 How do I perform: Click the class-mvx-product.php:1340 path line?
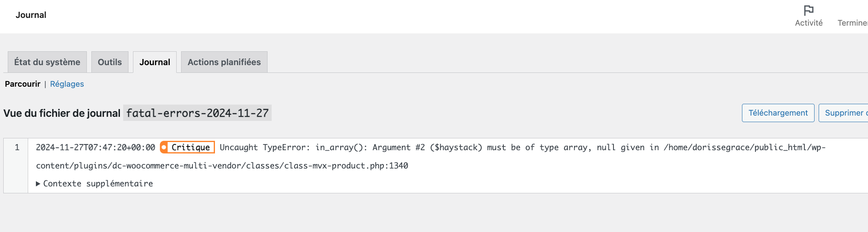pyautogui.click(x=222, y=166)
